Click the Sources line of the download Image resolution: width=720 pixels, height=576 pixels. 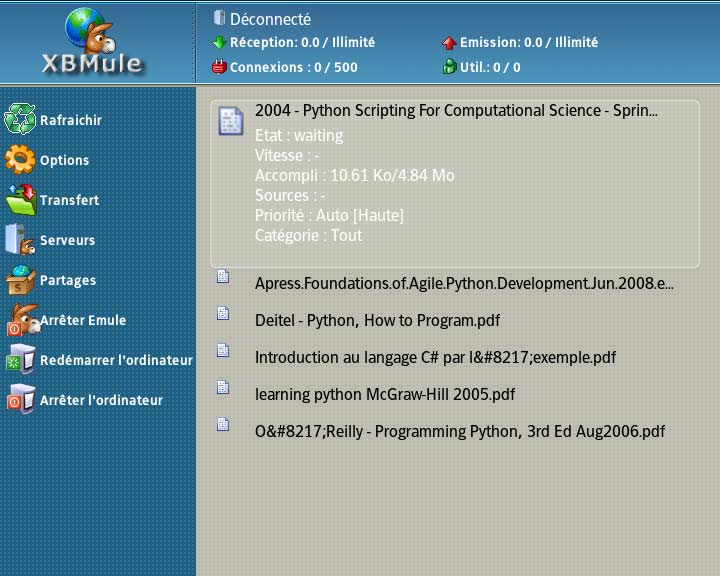pyautogui.click(x=290, y=196)
